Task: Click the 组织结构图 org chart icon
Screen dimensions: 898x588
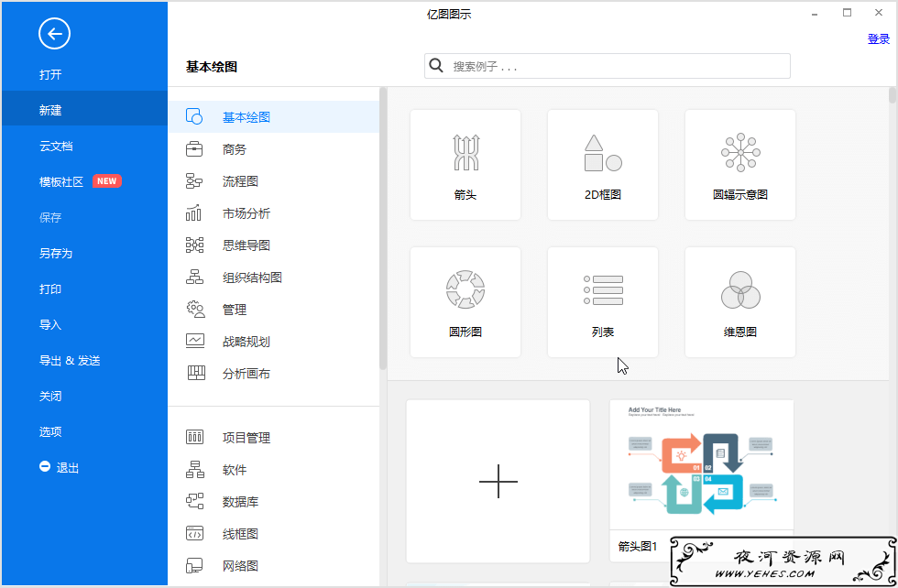Action: [x=194, y=278]
